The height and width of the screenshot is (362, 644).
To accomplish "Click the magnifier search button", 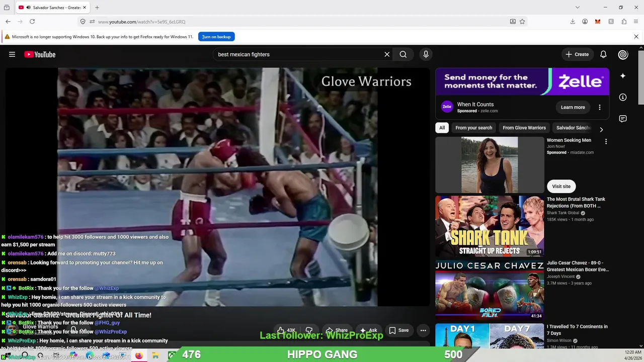I will [x=403, y=54].
